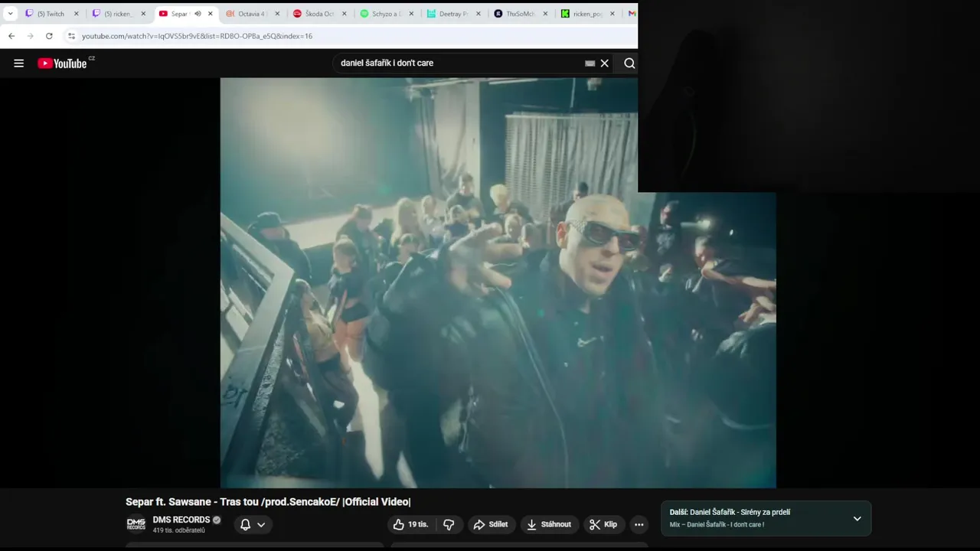
Task: Go forward with the browser forward arrow
Action: click(x=31, y=36)
